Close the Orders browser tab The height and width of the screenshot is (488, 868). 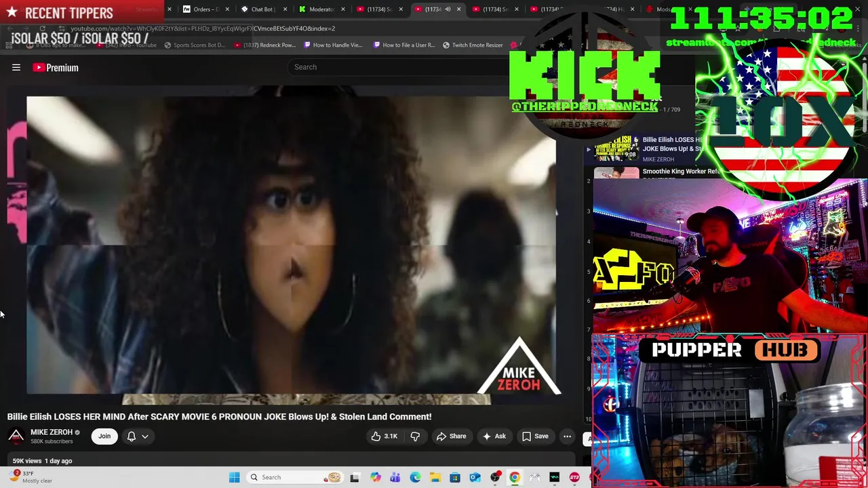226,9
